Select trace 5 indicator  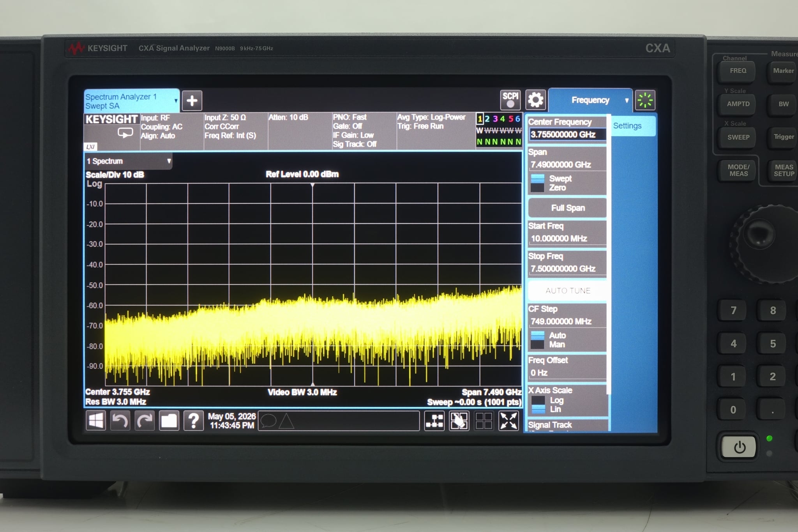(x=510, y=119)
